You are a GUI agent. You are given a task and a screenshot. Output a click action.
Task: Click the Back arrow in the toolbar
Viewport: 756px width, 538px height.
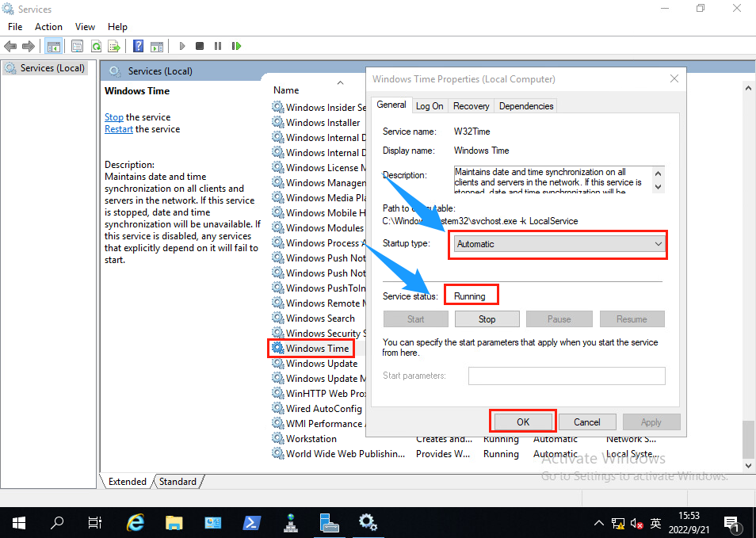pyautogui.click(x=10, y=46)
